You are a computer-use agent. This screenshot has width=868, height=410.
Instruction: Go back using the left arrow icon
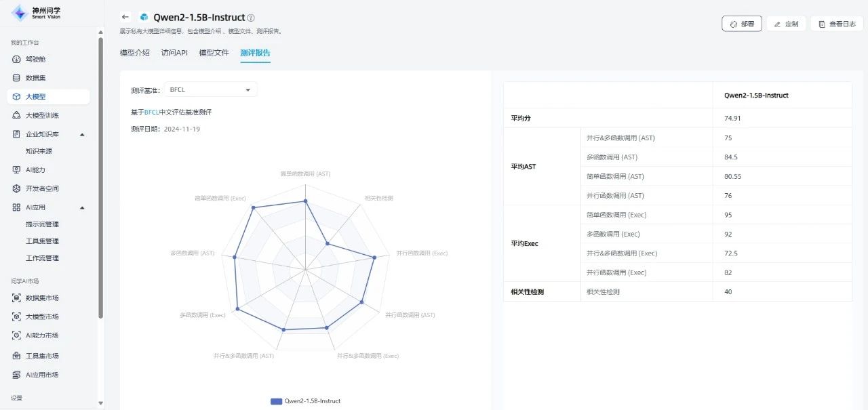tap(125, 17)
